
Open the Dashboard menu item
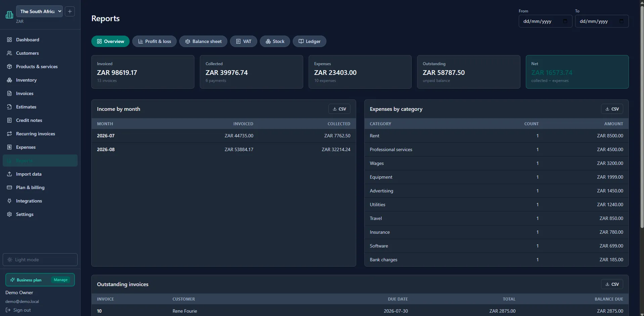tap(40, 40)
